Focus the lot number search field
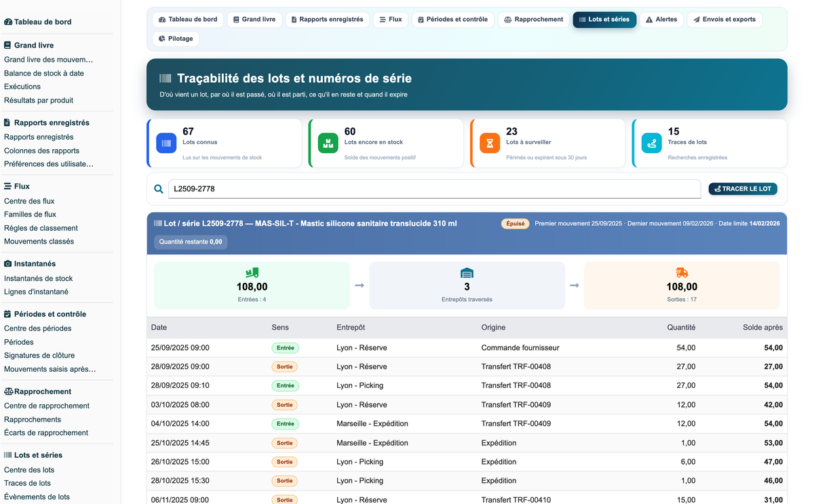The width and height of the screenshot is (814, 504). pyautogui.click(x=434, y=189)
